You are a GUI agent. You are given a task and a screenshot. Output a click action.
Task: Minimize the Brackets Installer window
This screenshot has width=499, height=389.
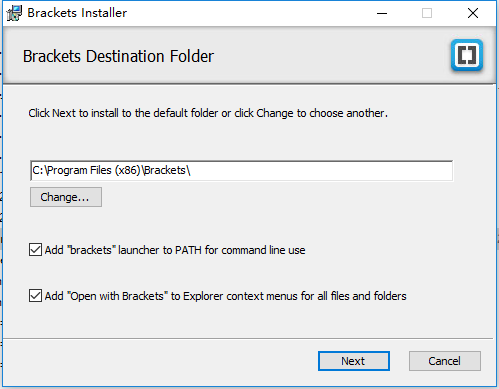382,13
